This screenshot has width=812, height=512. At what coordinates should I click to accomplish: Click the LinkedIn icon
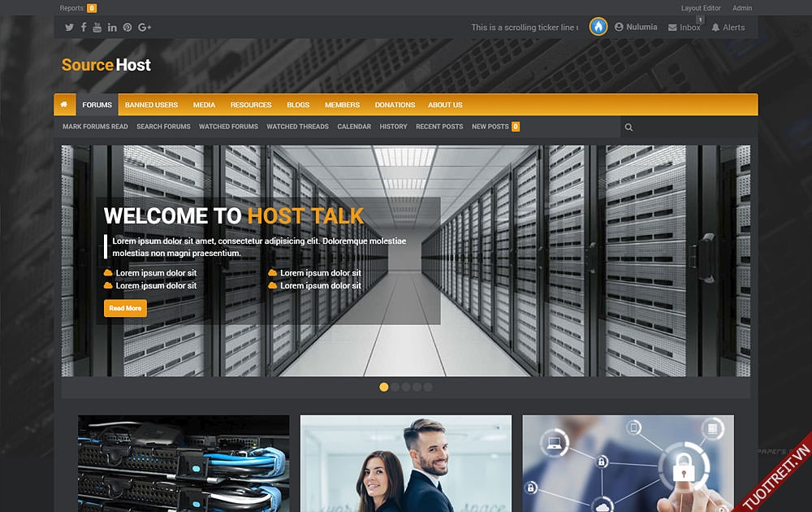tap(112, 28)
